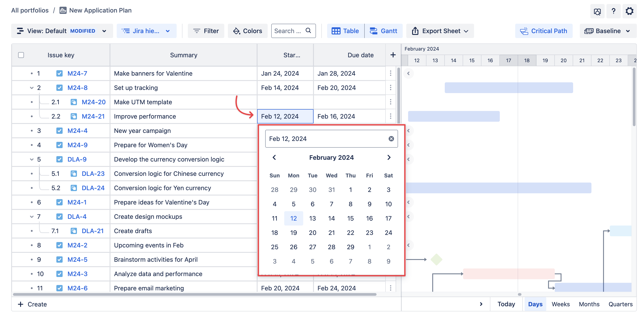Open row actions for M24-7

tap(390, 73)
